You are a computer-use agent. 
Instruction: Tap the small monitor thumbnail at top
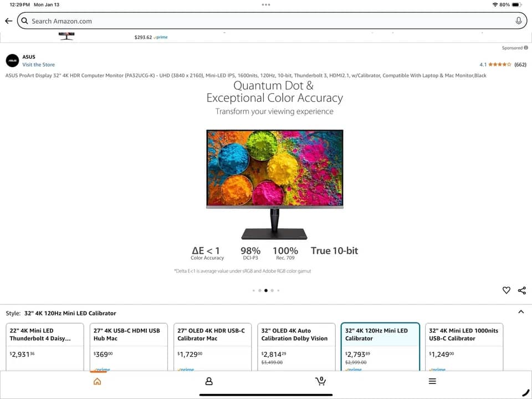click(66, 36)
